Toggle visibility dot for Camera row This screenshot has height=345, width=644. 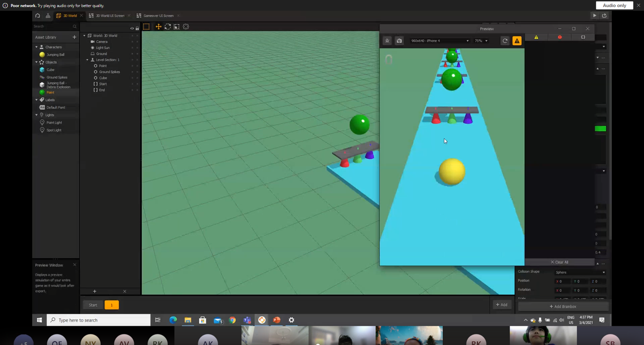point(132,42)
